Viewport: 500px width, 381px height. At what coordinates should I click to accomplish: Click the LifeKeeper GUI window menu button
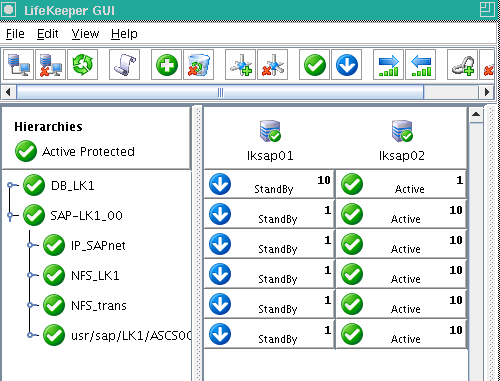click(x=9, y=10)
